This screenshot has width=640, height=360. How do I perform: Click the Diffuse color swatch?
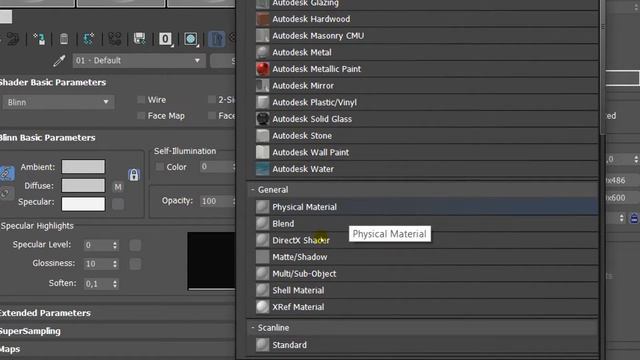coord(83,185)
